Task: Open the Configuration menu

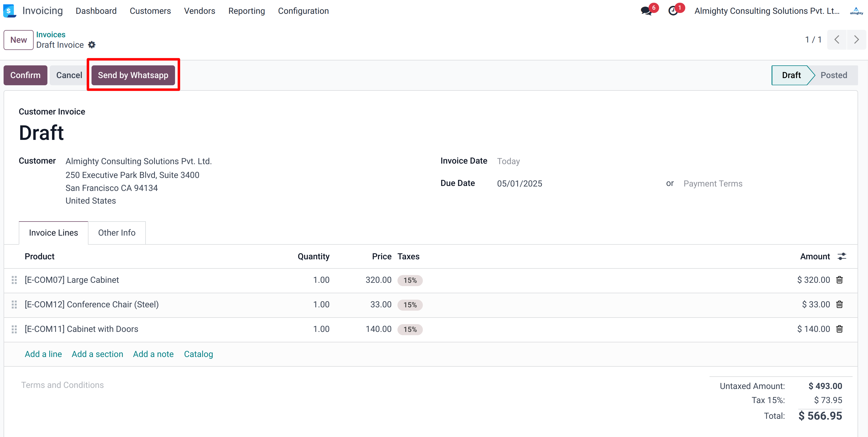Action: pos(303,11)
